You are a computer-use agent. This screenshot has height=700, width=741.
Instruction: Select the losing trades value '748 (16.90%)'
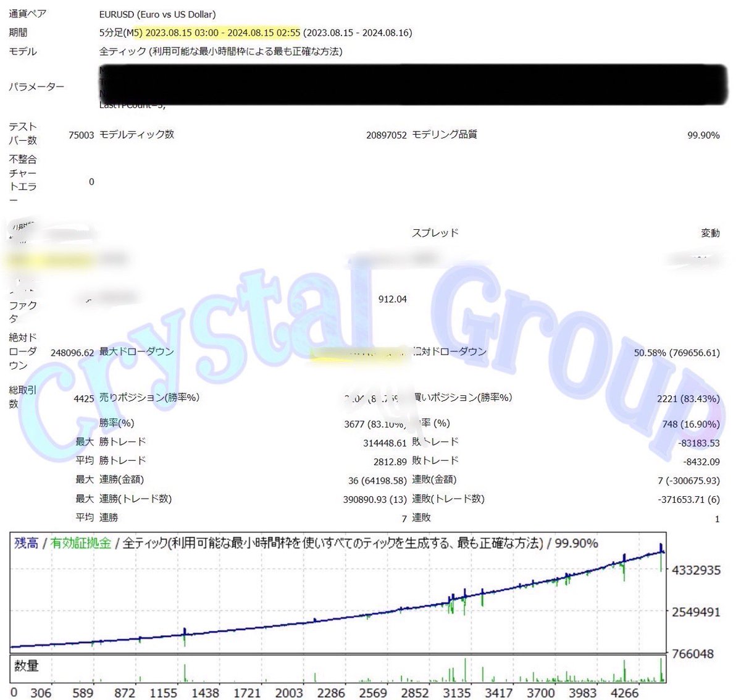[x=691, y=424]
